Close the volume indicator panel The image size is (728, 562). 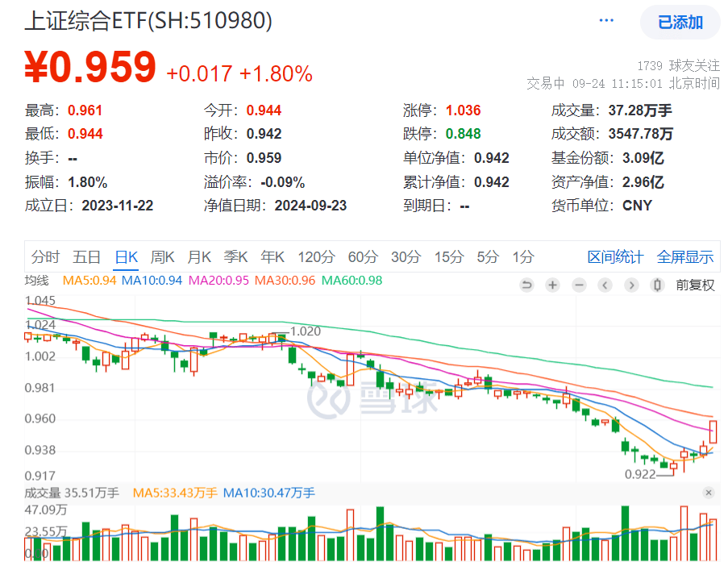pyautogui.click(x=708, y=493)
